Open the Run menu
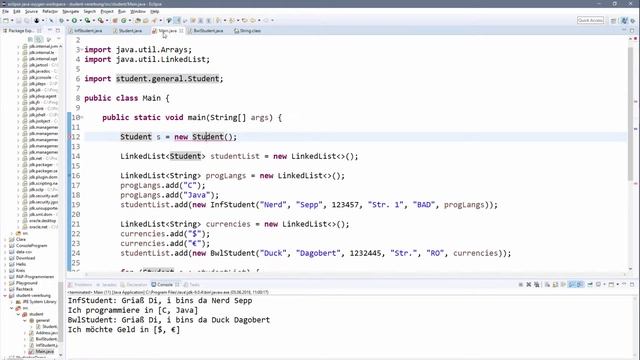Image resolution: width=640 pixels, height=360 pixels. 122,11
